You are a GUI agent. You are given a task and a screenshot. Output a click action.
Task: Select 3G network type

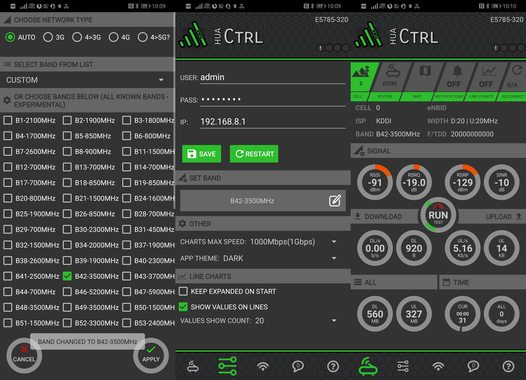click(x=54, y=37)
